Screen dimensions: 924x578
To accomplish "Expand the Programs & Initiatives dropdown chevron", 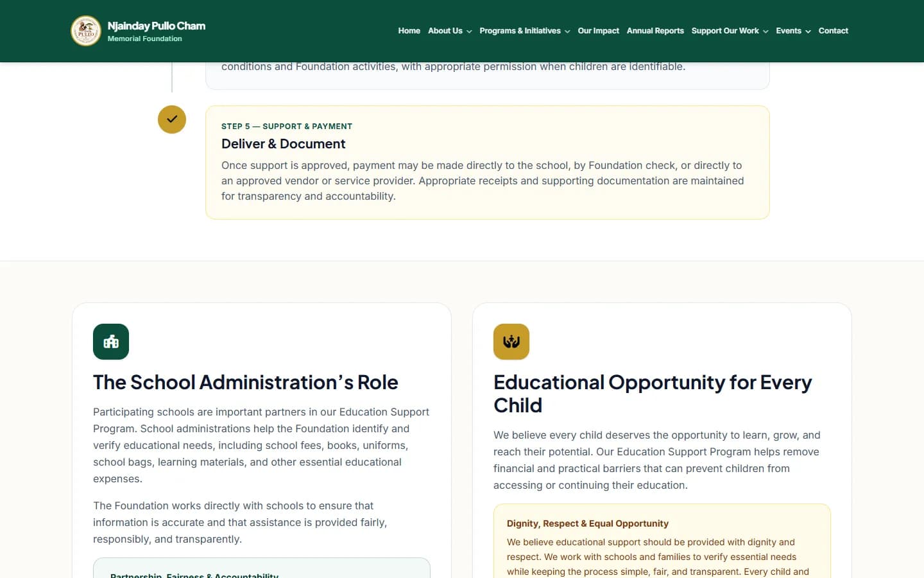I will 567,31.
